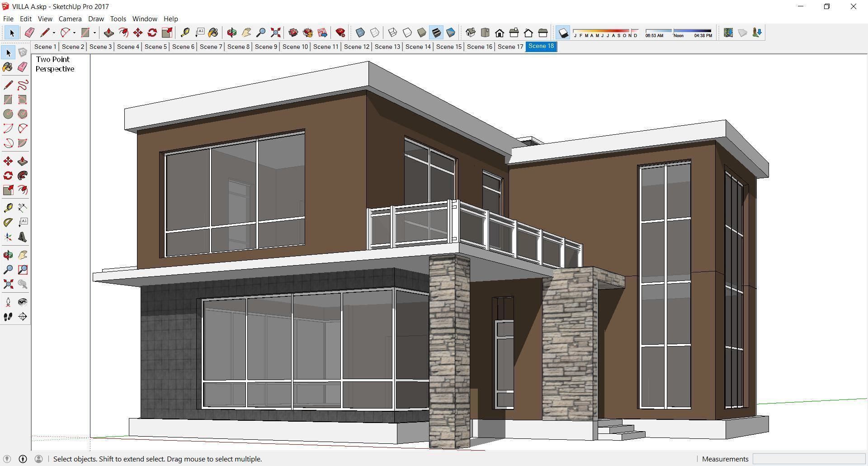868x466 pixels.
Task: Click the Share Component icon
Action: coord(322,33)
